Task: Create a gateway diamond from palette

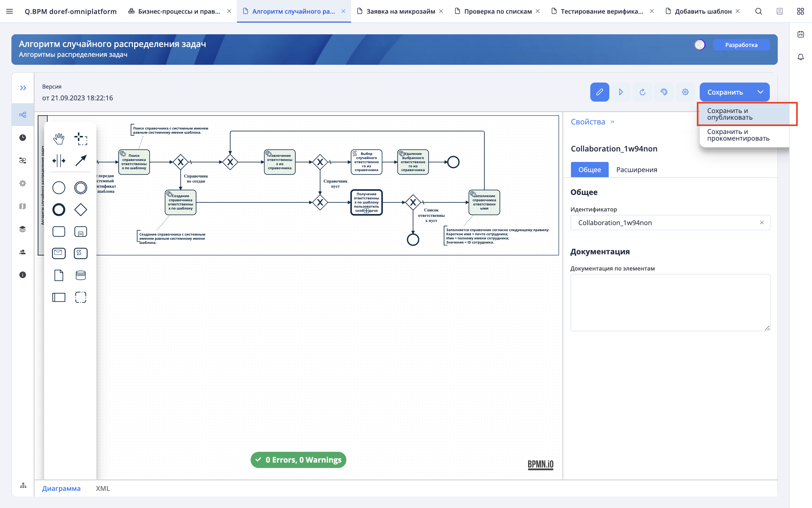Action: pos(81,210)
